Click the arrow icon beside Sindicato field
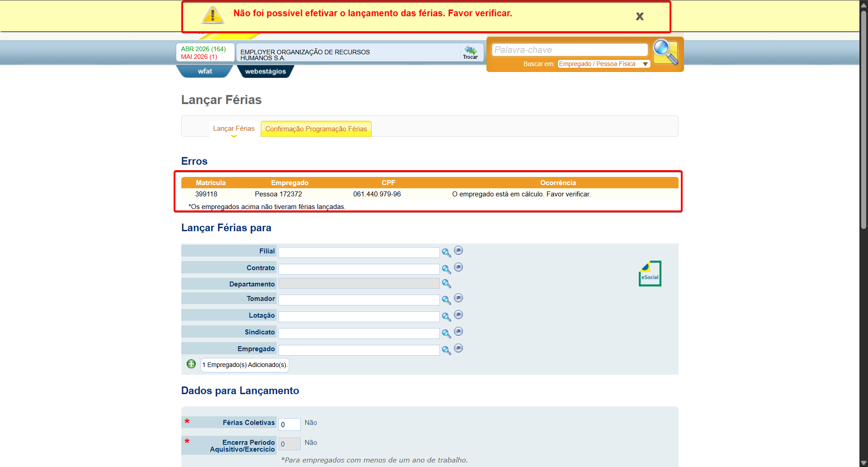This screenshot has width=868, height=467. pyautogui.click(x=458, y=332)
